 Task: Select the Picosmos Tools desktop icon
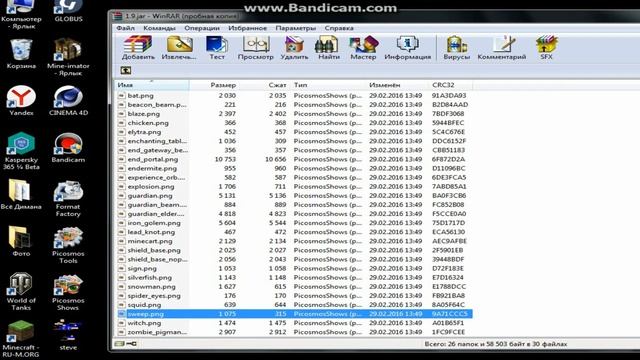(x=68, y=245)
